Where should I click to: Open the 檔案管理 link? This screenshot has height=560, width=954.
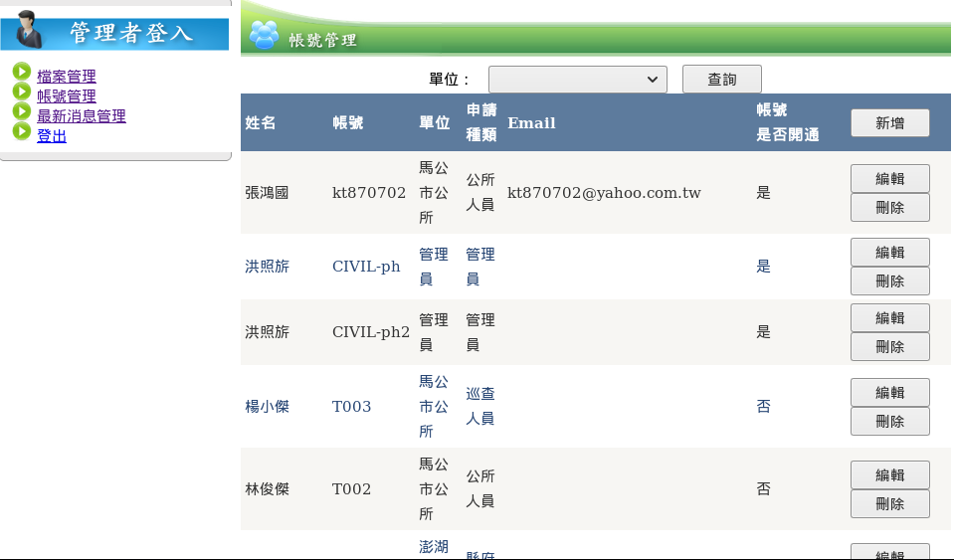[67, 77]
